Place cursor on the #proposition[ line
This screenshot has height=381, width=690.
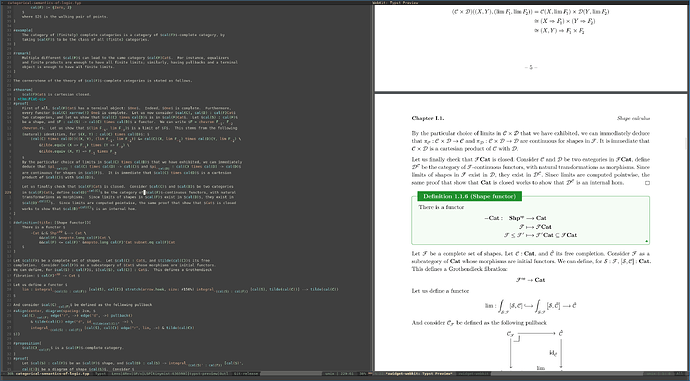27,343
